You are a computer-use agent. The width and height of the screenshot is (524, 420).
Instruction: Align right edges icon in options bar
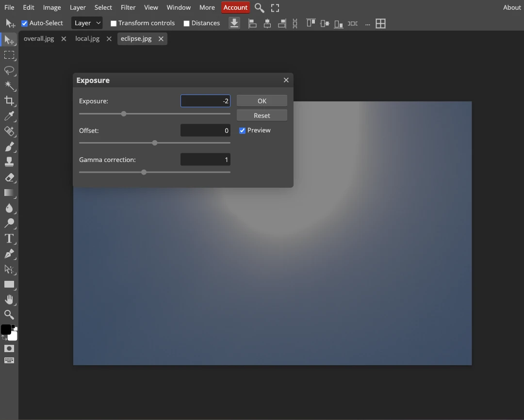tap(282, 23)
